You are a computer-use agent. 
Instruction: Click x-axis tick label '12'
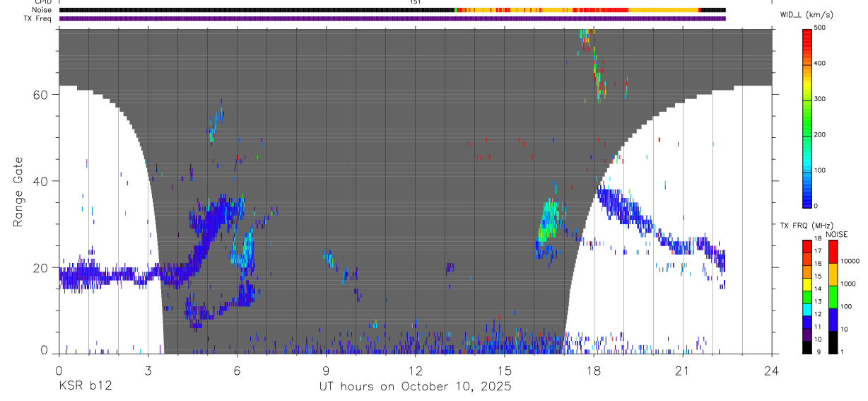[415, 369]
